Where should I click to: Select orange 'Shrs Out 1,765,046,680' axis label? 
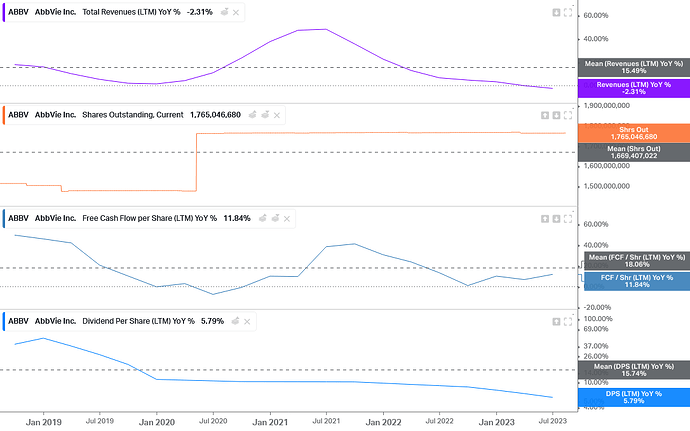coord(634,133)
